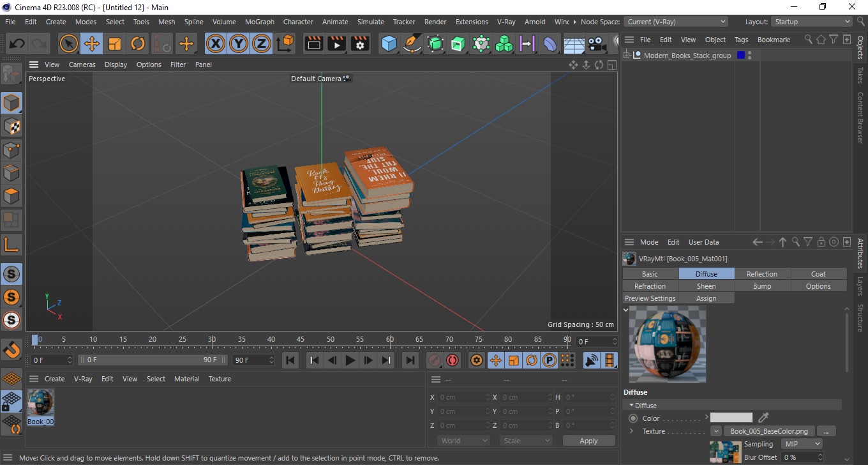Expand the Texture parameter arrow

(631, 431)
